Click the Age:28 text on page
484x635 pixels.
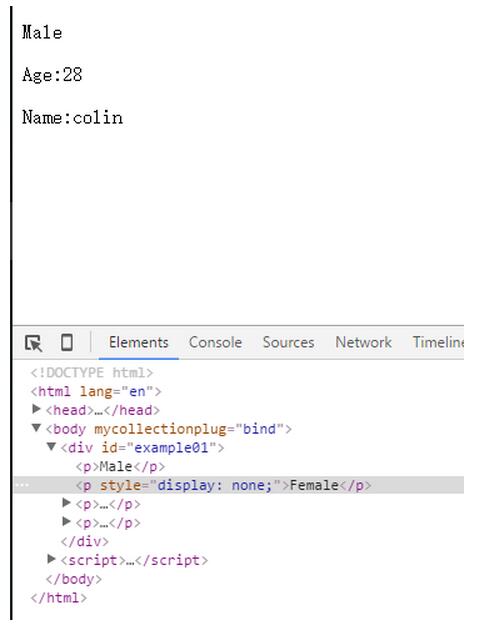pyautogui.click(x=52, y=75)
